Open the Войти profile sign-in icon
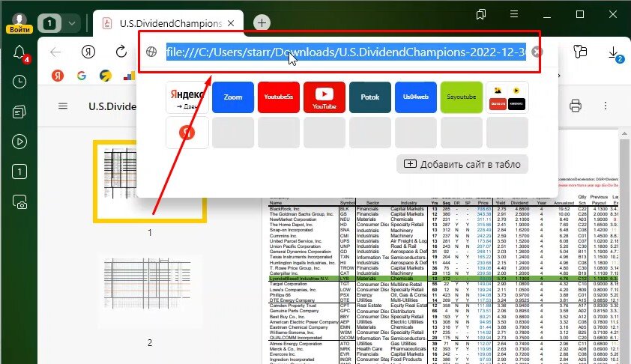 (x=19, y=23)
